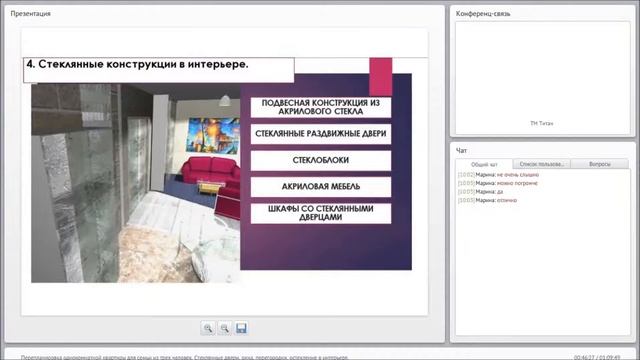Select the chat message 'да'
Viewport: 640px width, 360px height.
tap(500, 192)
